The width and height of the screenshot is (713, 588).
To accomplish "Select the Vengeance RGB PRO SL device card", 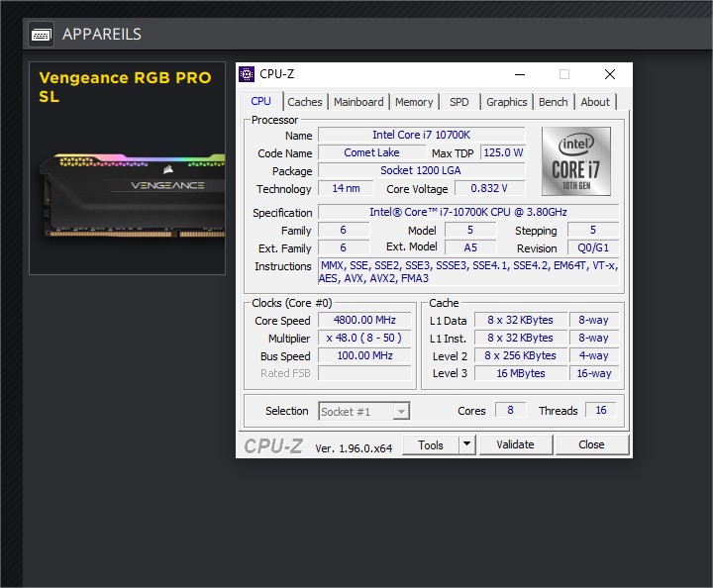I will click(128, 168).
